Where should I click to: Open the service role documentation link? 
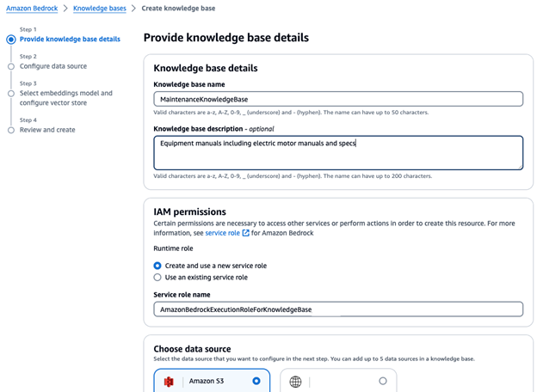pyautogui.click(x=222, y=233)
